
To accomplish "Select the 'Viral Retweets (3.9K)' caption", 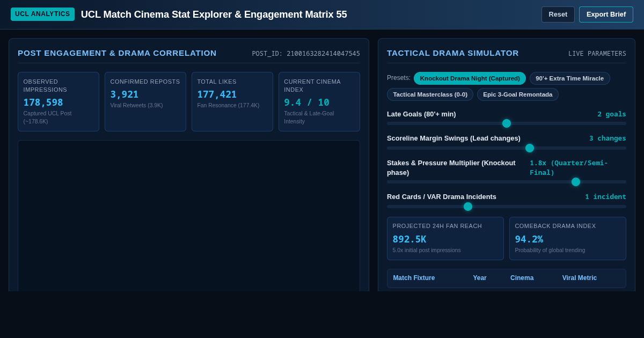I will tap(136, 106).
